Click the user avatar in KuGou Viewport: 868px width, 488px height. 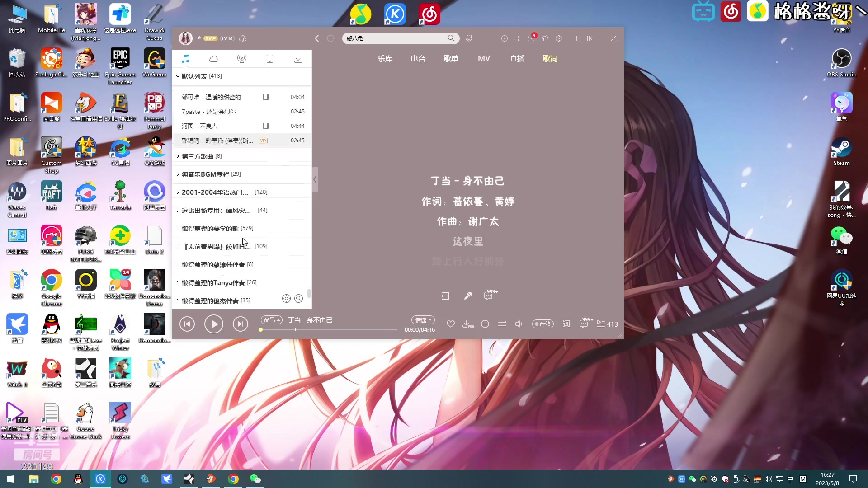186,38
